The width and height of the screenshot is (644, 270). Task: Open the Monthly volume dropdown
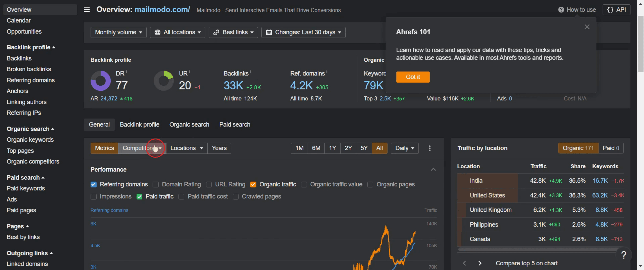(119, 32)
